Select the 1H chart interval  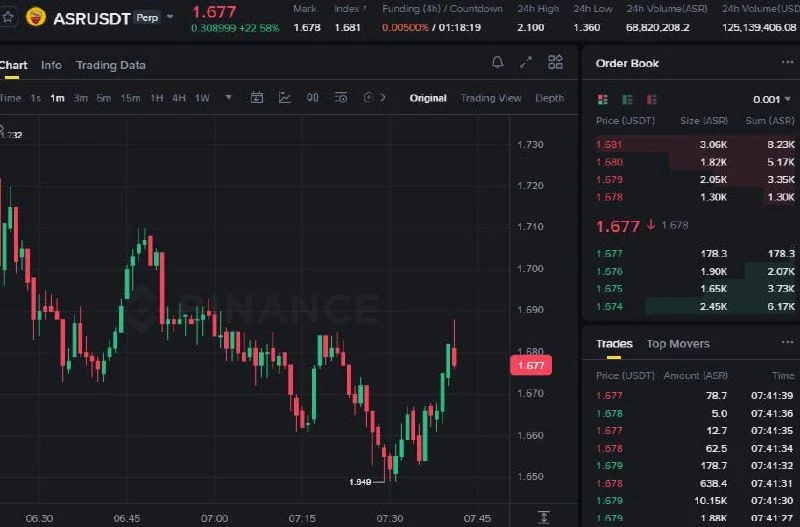157,98
